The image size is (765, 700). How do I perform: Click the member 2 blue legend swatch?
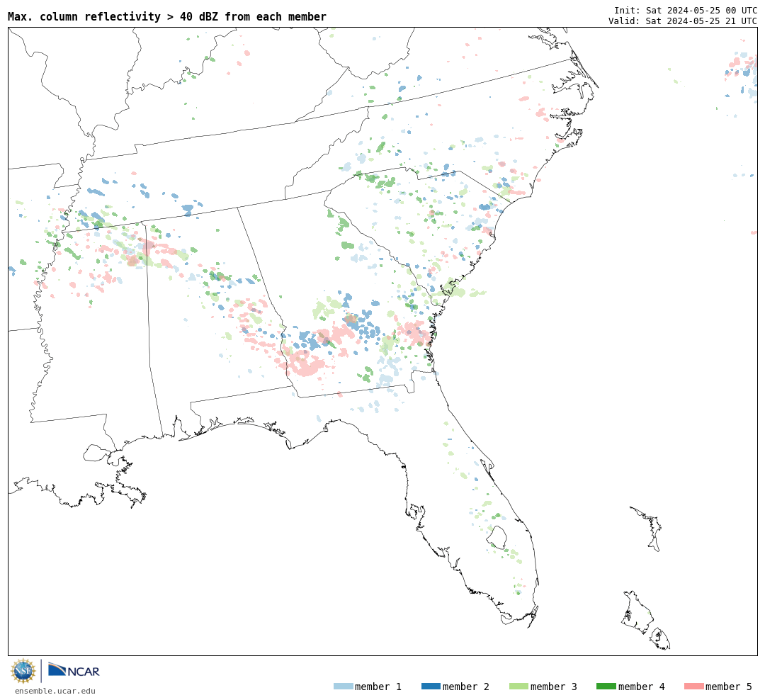pos(431,687)
